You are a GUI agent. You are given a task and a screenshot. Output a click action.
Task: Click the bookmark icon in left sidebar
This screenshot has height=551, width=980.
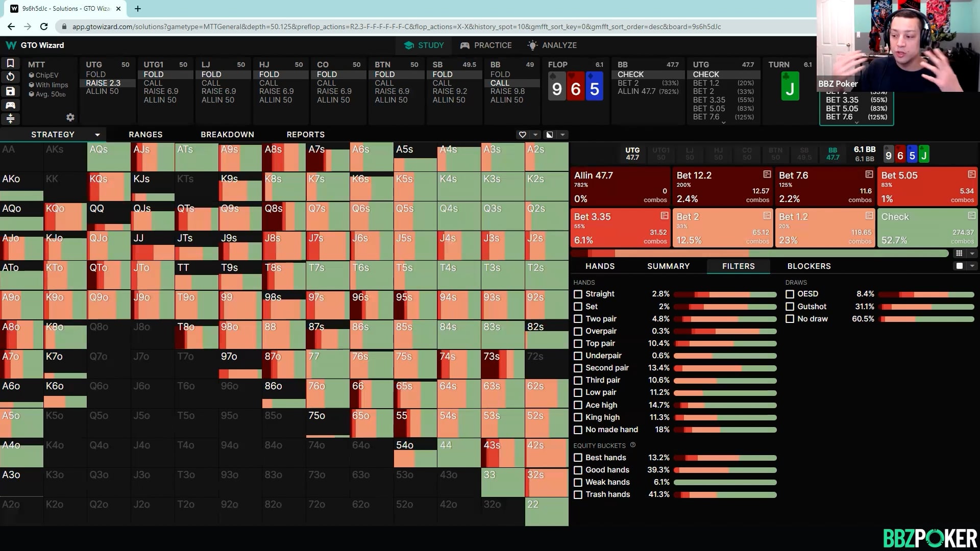point(10,63)
